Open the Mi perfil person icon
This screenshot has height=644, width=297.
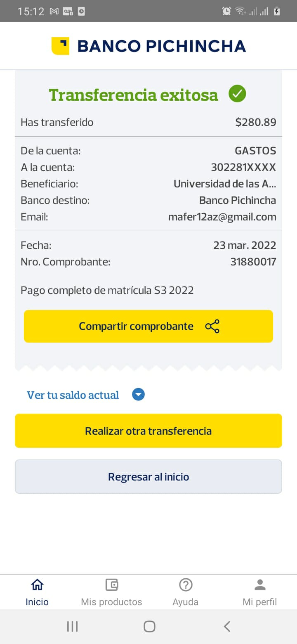click(x=260, y=585)
